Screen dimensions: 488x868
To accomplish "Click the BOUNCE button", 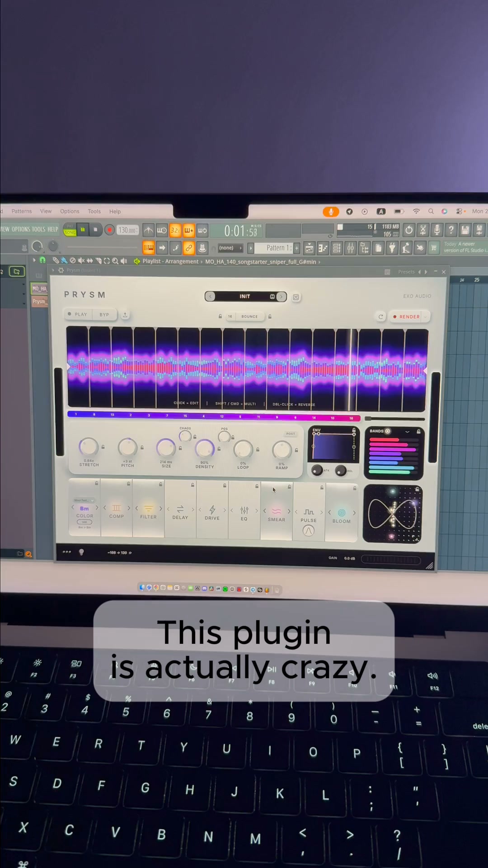I will pyautogui.click(x=249, y=316).
